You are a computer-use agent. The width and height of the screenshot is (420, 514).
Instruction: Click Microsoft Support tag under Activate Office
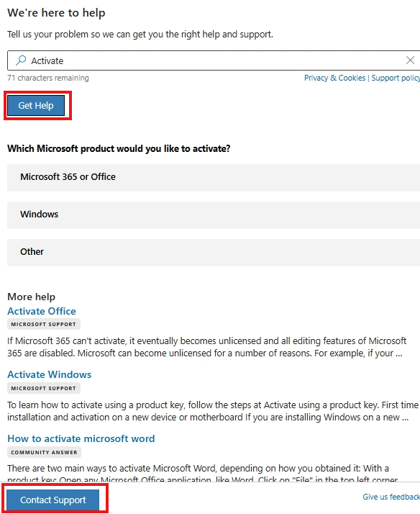click(x=44, y=324)
